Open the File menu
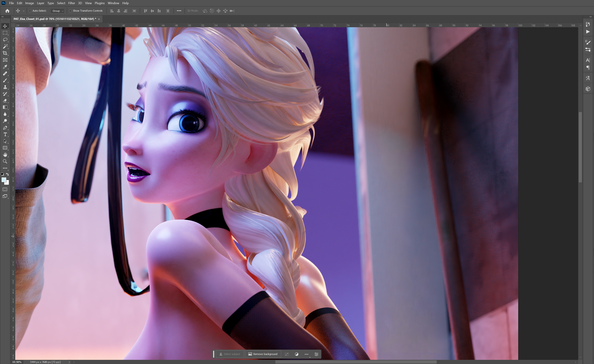The height and width of the screenshot is (364, 594). (x=11, y=3)
